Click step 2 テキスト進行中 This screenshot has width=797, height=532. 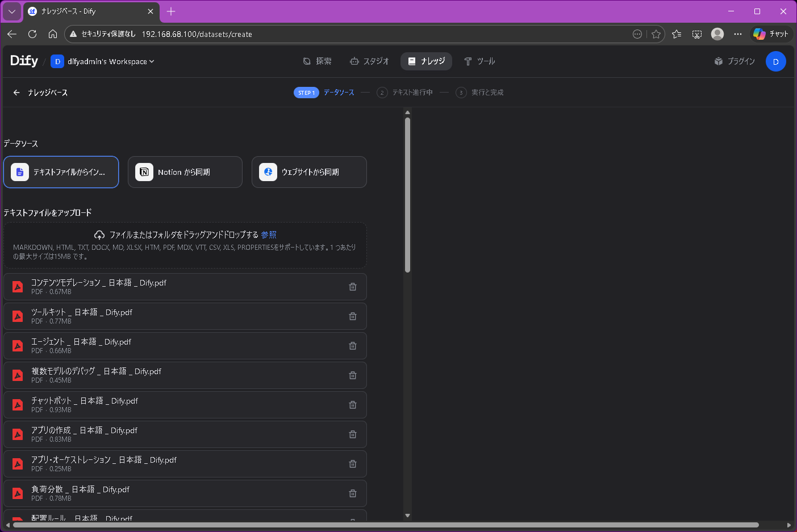pyautogui.click(x=404, y=93)
